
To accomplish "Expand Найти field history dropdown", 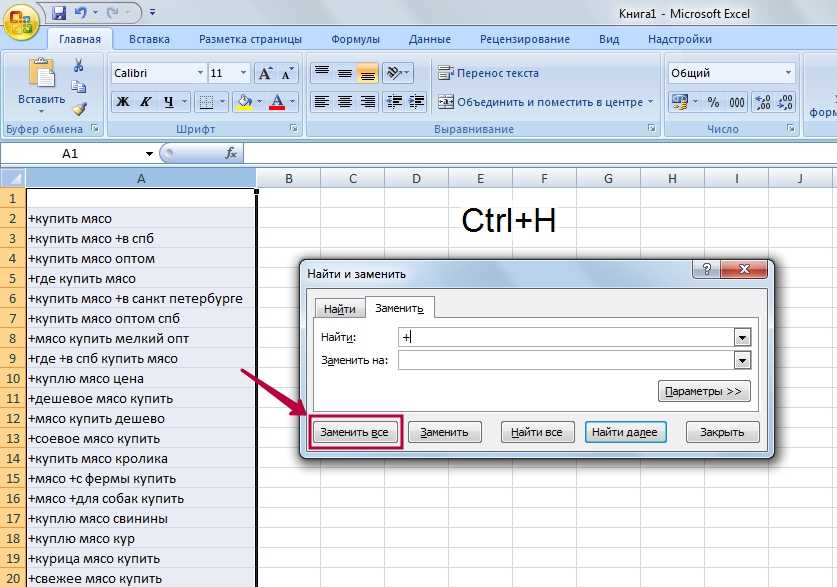I will point(743,337).
